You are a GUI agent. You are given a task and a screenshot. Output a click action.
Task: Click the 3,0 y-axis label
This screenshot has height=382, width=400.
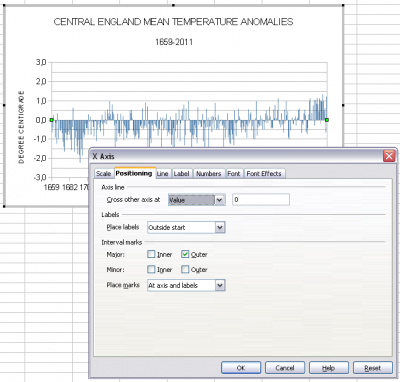[x=41, y=62]
